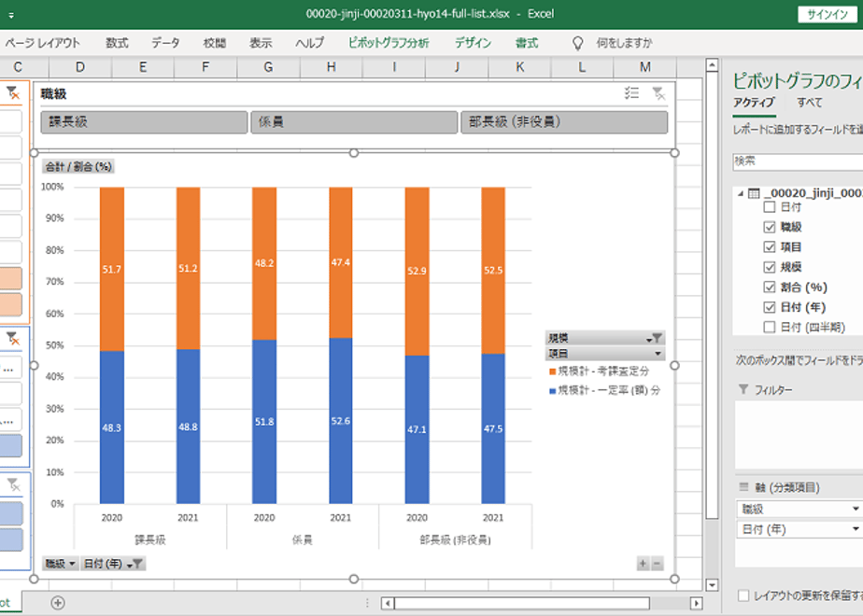Switch to the アクティブ tab in field pane
The image size is (863, 616).
754,103
